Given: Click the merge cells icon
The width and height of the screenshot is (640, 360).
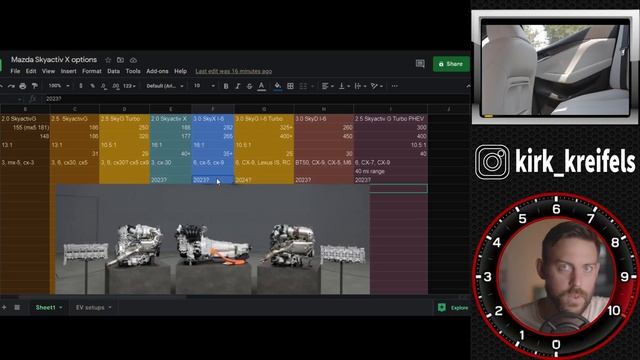Looking at the screenshot, I should pos(303,86).
